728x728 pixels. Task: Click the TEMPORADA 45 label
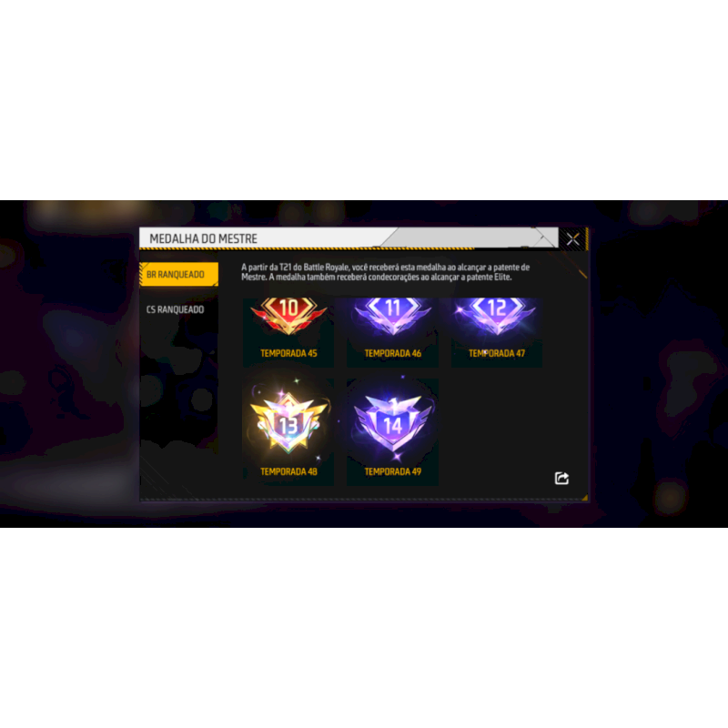click(x=288, y=353)
